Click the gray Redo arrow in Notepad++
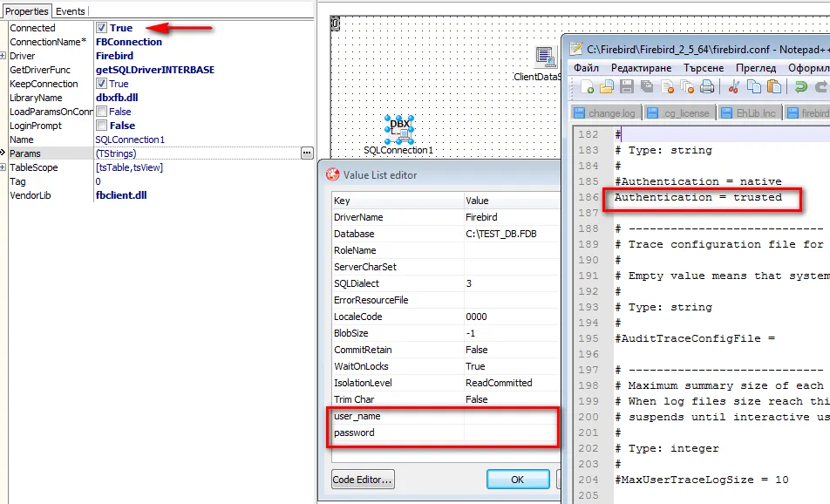The image size is (830, 504). (821, 87)
